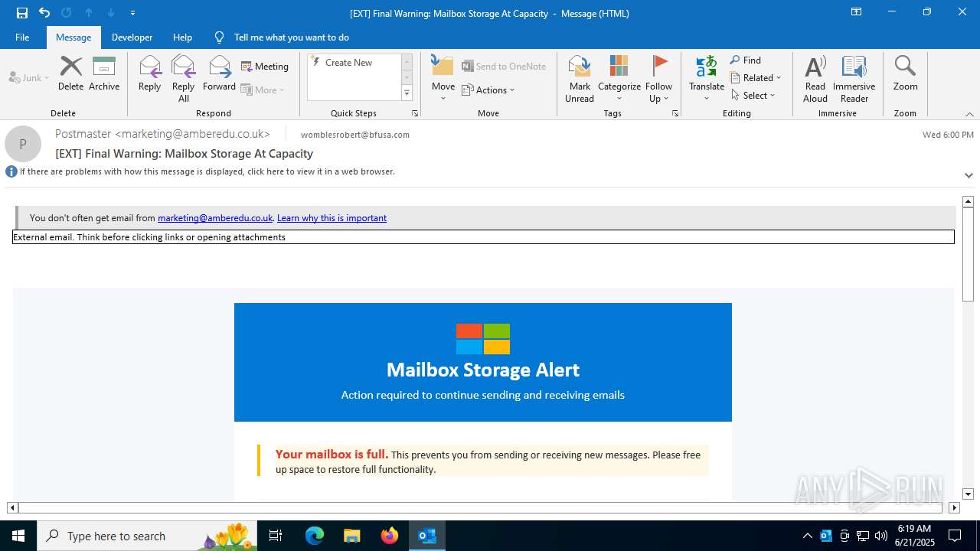This screenshot has width=980, height=551.
Task: Select the Message ribbon tab
Action: point(73,37)
